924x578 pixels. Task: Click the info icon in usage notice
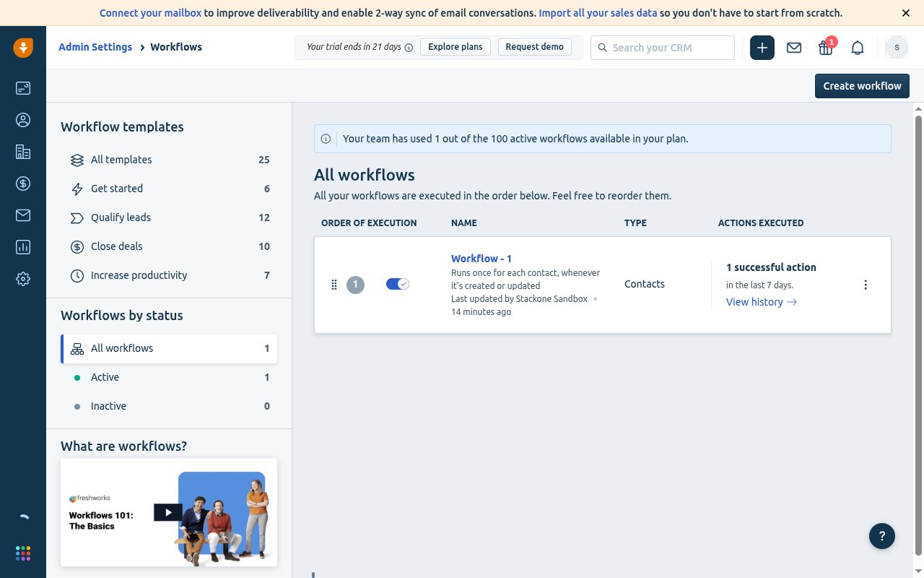326,139
